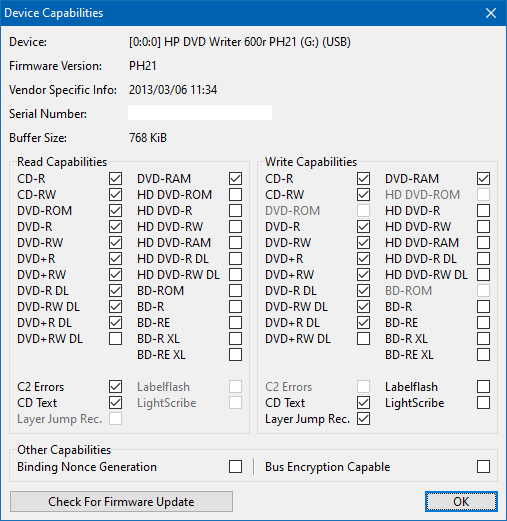Toggle DVD+R write capability checkbox
Screen dimensions: 507x521
click(x=363, y=258)
